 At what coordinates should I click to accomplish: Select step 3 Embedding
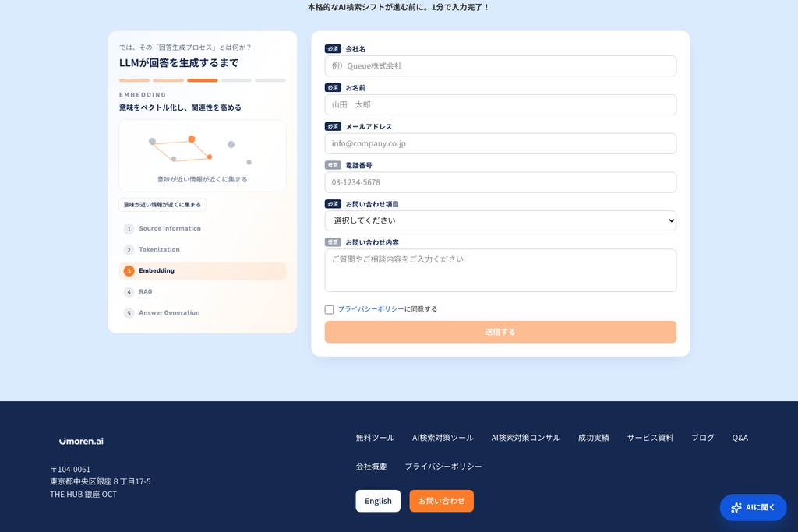(202, 270)
